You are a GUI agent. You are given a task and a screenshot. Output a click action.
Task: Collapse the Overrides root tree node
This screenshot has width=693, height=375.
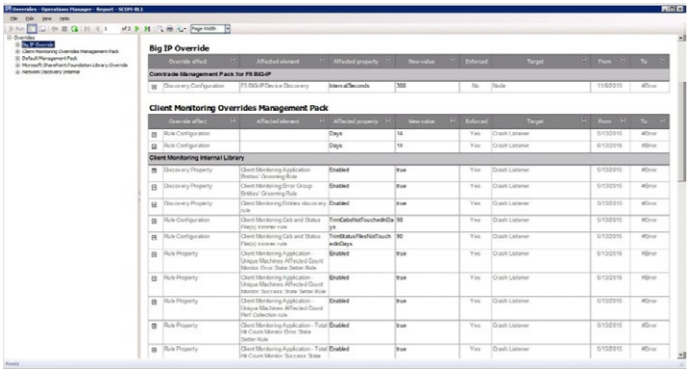(9, 38)
